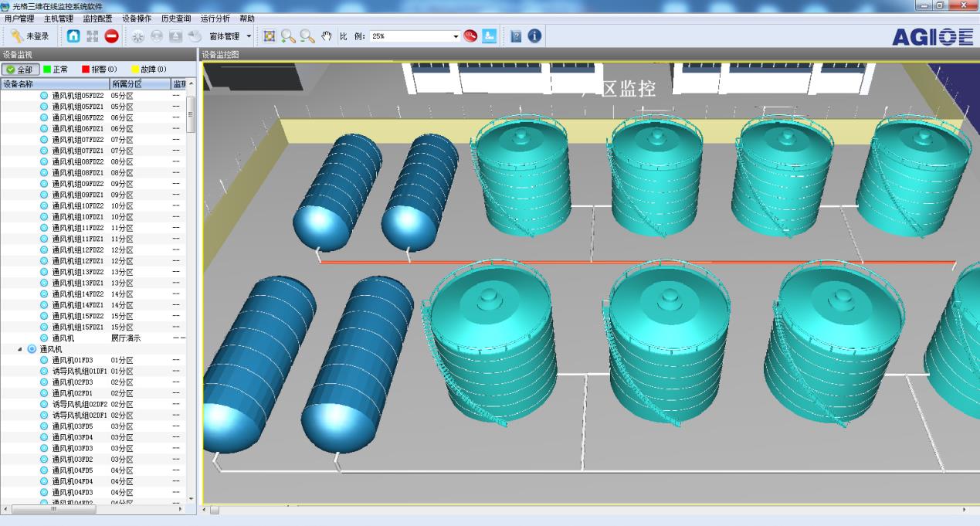Click the help question mark icon
Image resolution: width=980 pixels, height=526 pixels.
coord(516,36)
